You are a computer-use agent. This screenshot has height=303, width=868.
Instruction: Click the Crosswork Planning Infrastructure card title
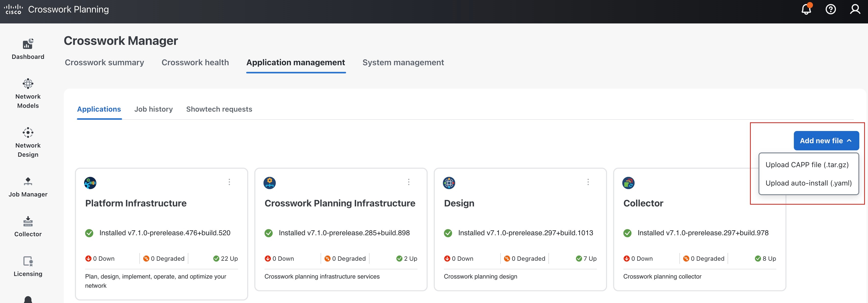(340, 203)
